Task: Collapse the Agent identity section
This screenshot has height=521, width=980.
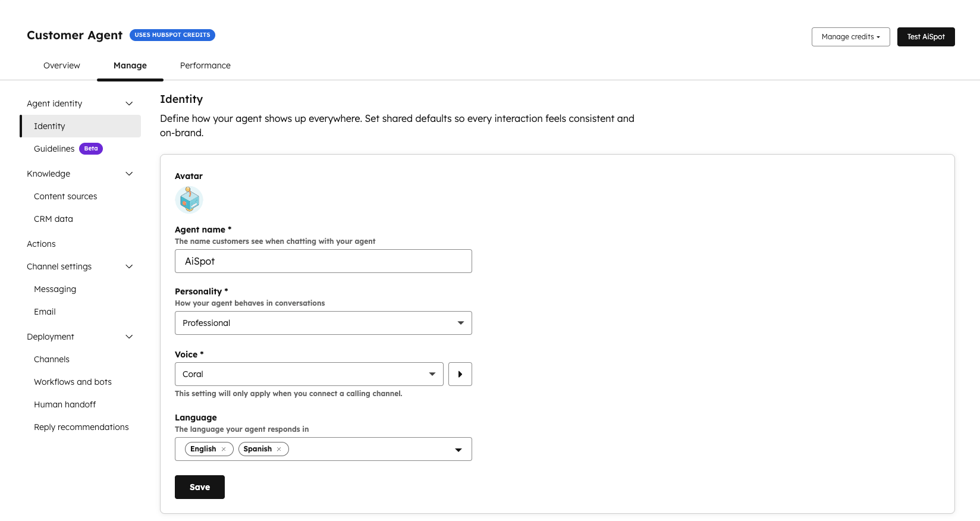Action: click(x=129, y=103)
